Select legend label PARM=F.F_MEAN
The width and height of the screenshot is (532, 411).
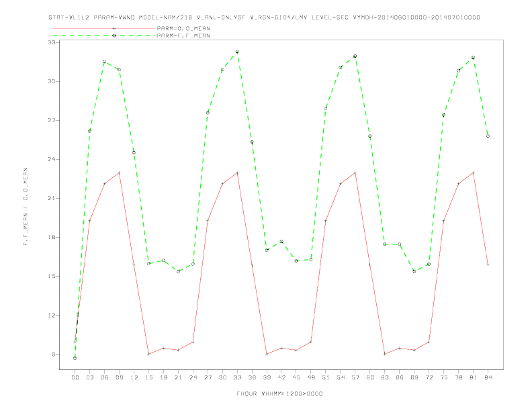pyautogui.click(x=183, y=36)
